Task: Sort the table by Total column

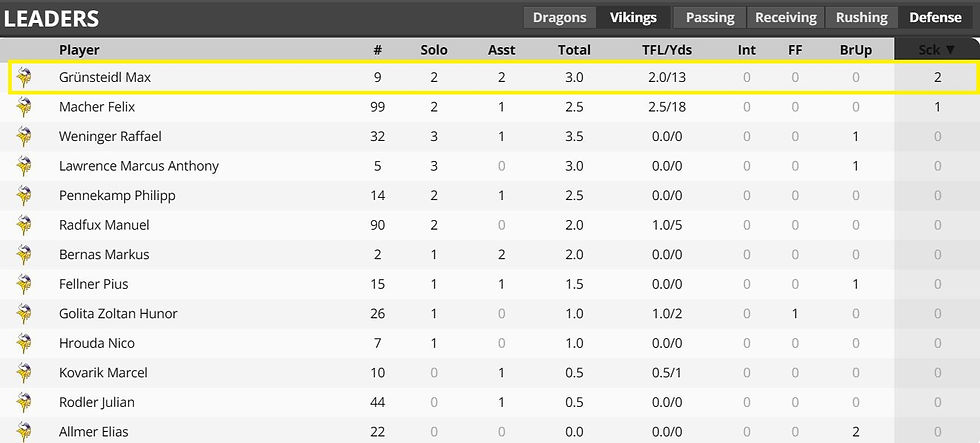Action: coord(574,49)
